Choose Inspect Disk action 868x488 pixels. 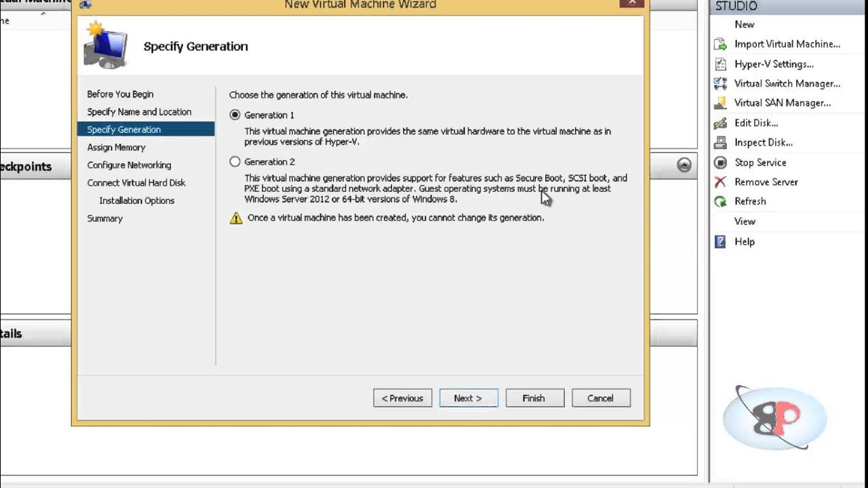click(764, 142)
